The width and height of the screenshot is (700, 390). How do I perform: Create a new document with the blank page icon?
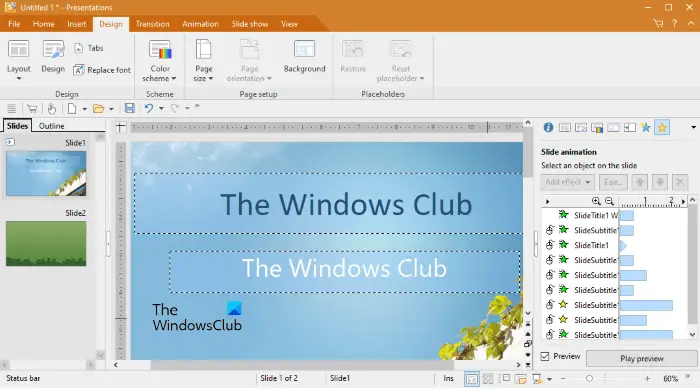click(72, 108)
